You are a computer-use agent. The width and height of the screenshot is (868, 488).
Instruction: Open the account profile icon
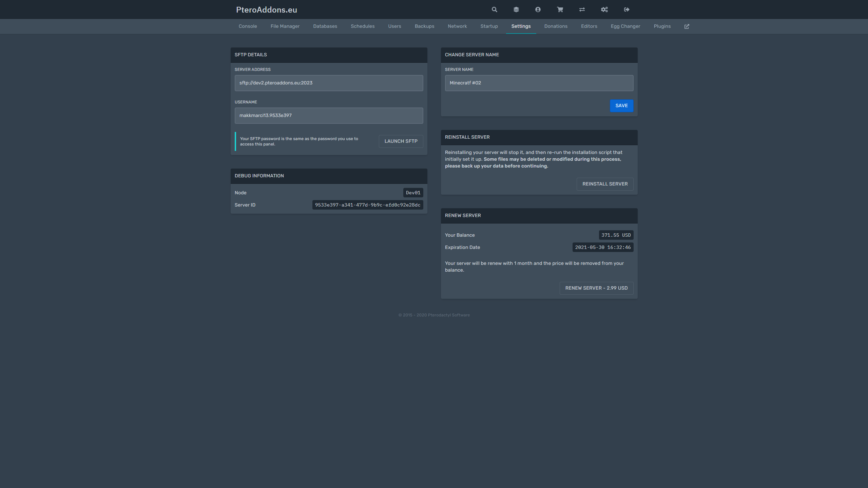point(538,9)
